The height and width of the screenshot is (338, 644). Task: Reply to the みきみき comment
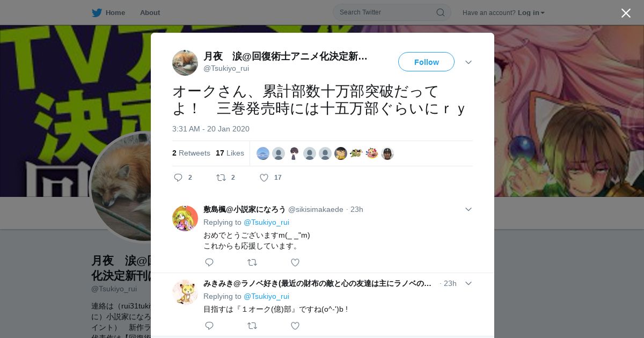point(209,326)
